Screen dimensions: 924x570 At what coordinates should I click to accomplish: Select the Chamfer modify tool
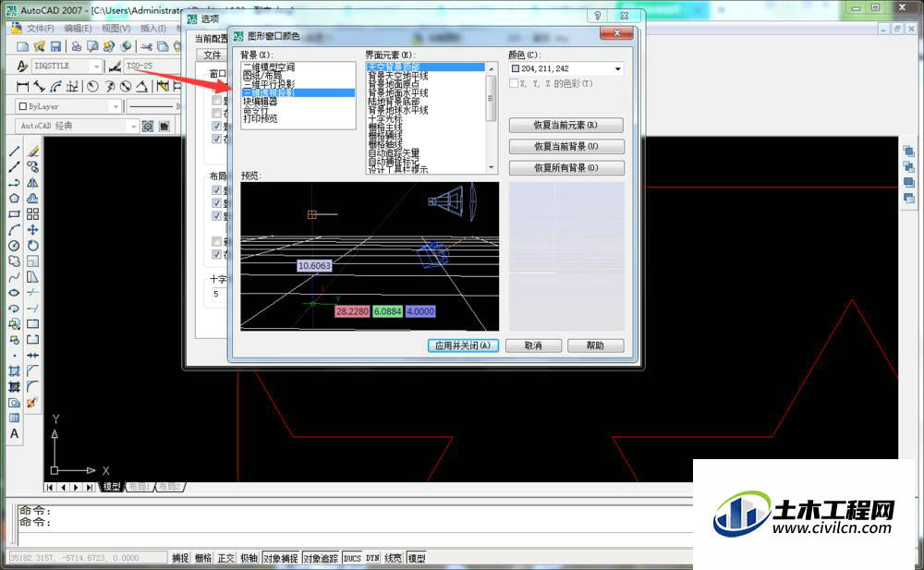coord(33,370)
